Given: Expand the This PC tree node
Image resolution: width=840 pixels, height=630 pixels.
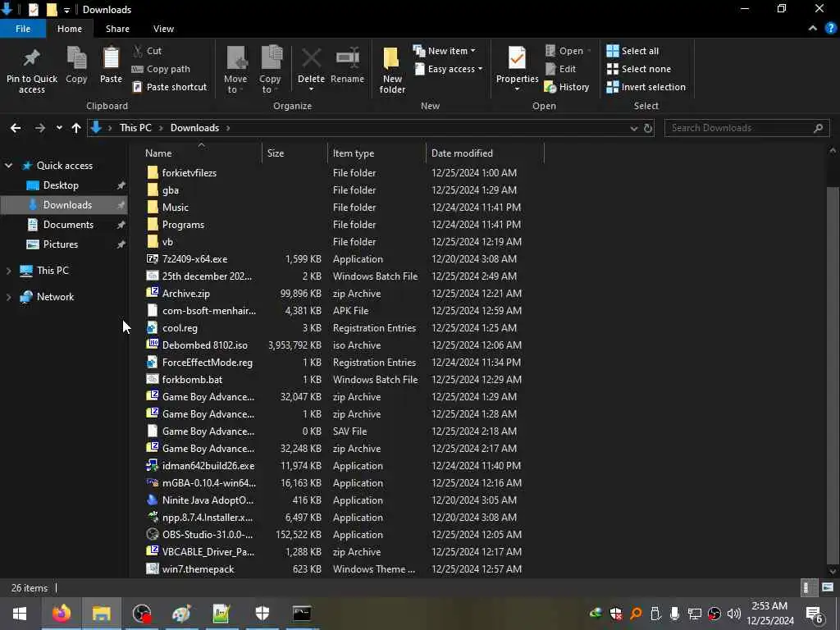Looking at the screenshot, I should (x=8, y=271).
